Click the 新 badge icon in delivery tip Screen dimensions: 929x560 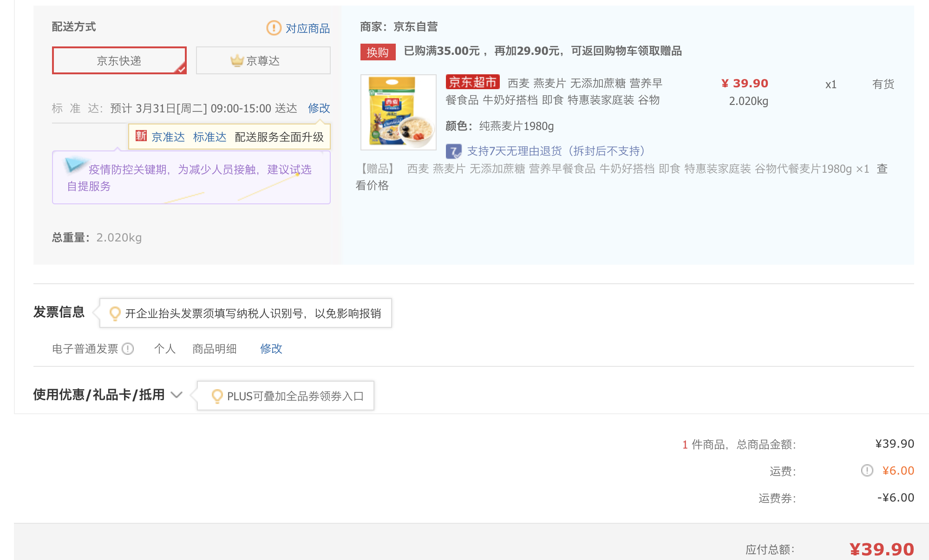[141, 136]
